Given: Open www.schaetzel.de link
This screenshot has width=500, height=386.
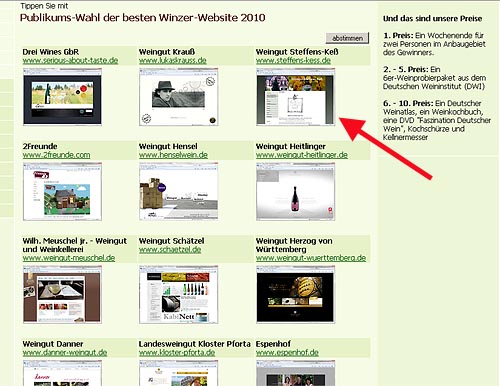Looking at the screenshot, I should [170, 250].
